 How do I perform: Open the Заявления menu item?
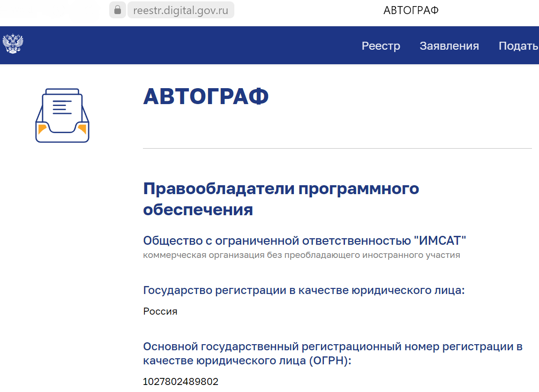pyautogui.click(x=449, y=46)
